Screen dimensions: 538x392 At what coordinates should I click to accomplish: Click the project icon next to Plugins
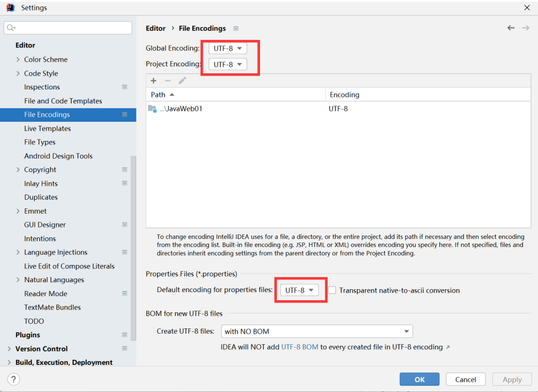pos(125,335)
